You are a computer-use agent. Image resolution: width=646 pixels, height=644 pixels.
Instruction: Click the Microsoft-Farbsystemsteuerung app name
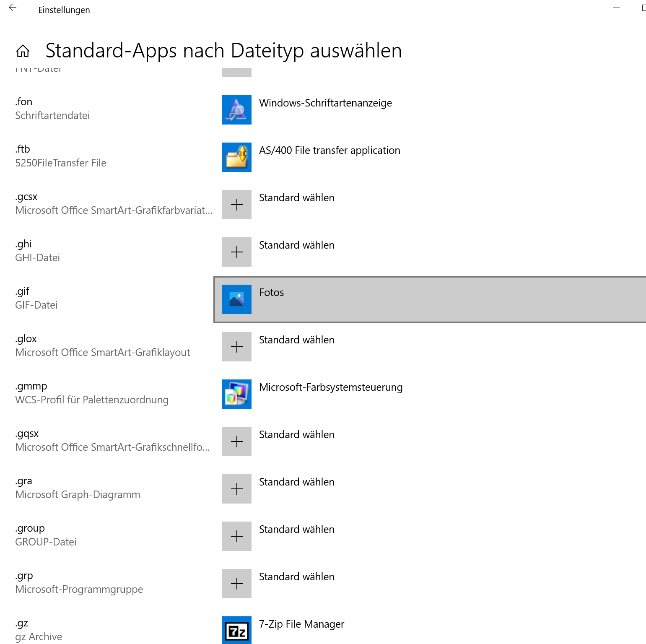[331, 387]
